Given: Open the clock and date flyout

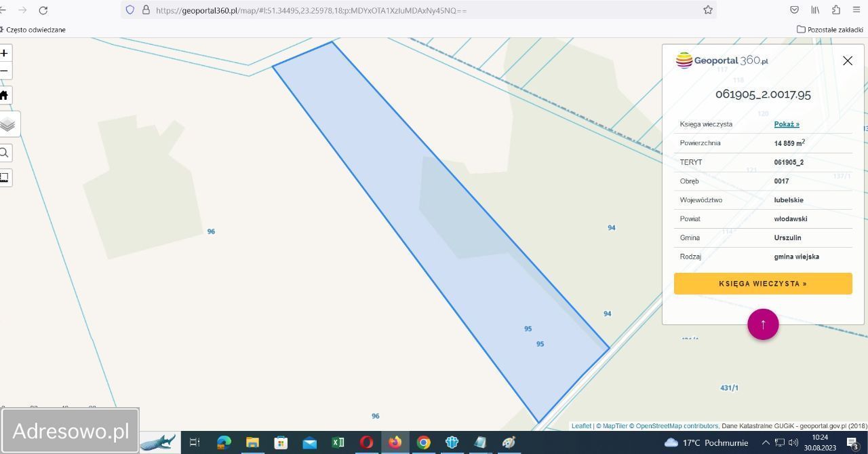Looking at the screenshot, I should pyautogui.click(x=820, y=442).
